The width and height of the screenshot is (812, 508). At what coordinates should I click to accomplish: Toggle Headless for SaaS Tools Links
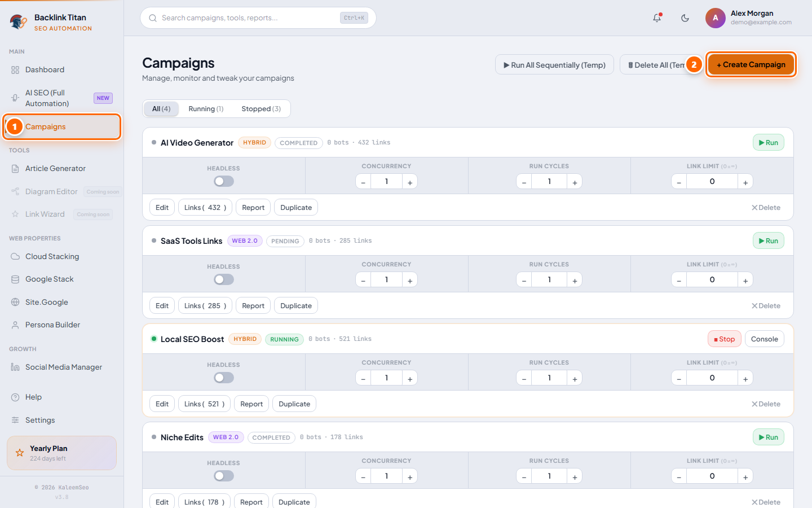(x=224, y=279)
